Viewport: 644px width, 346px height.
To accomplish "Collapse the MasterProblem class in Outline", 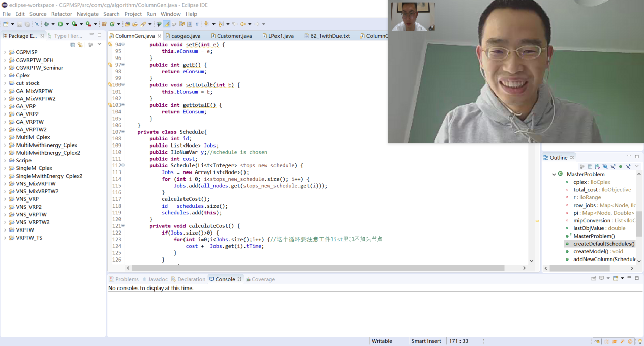I will [x=554, y=174].
